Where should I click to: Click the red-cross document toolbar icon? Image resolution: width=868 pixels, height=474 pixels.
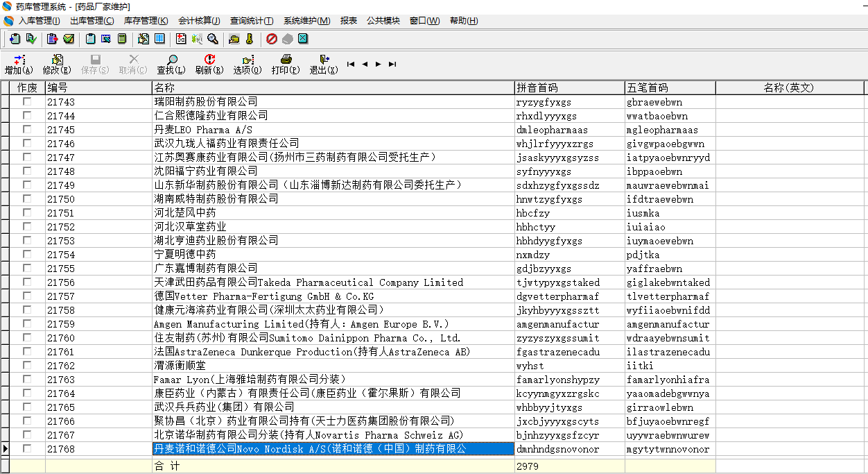[181, 39]
